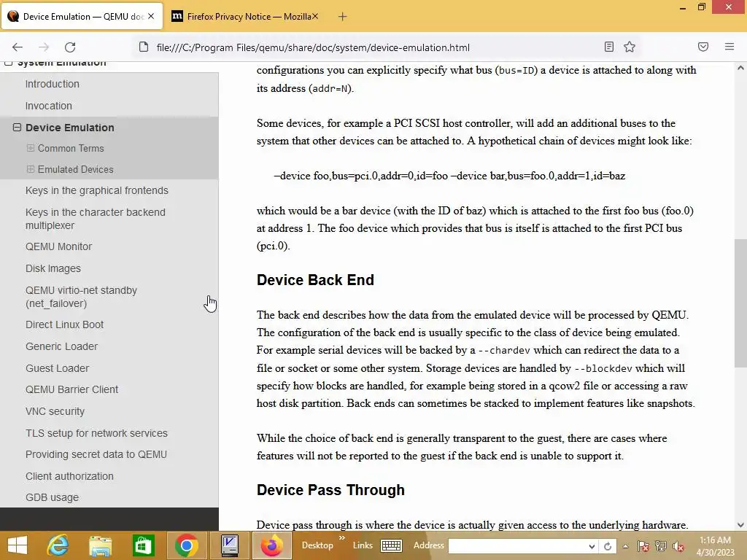This screenshot has height=560, width=747.
Task: Open taskbar Address dropdown arrow
Action: click(592, 546)
